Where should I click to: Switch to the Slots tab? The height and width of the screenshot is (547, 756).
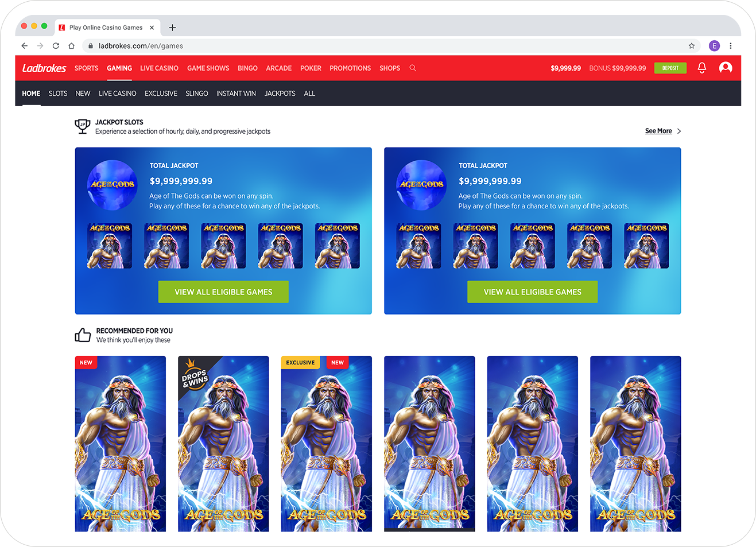point(58,94)
